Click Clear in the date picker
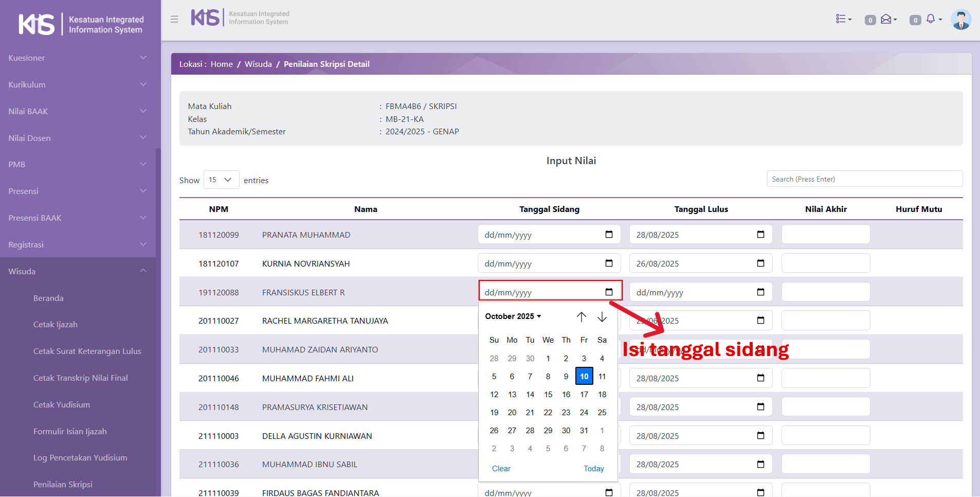The width and height of the screenshot is (980, 497). 501,469
